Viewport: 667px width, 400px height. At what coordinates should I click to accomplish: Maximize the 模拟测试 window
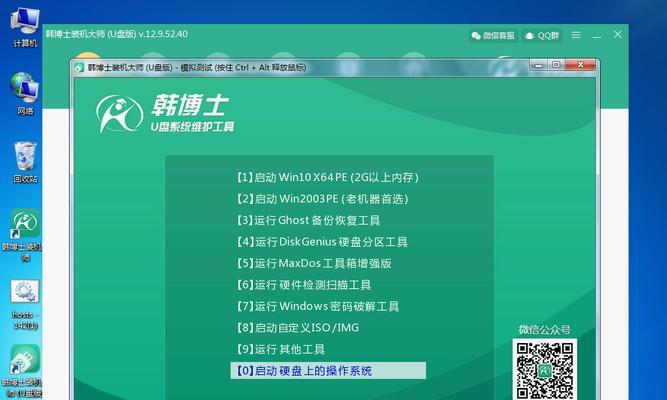[x=556, y=65]
